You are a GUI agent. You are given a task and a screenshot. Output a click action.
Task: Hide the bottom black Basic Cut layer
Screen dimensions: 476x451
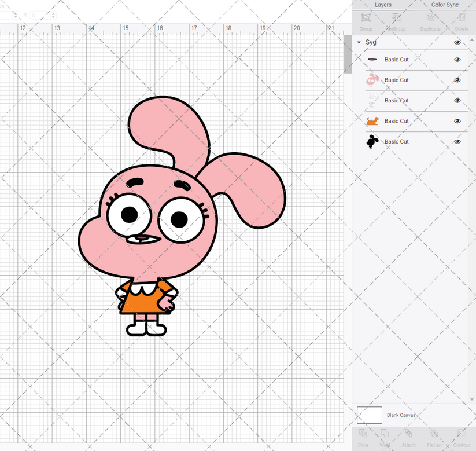pos(457,141)
